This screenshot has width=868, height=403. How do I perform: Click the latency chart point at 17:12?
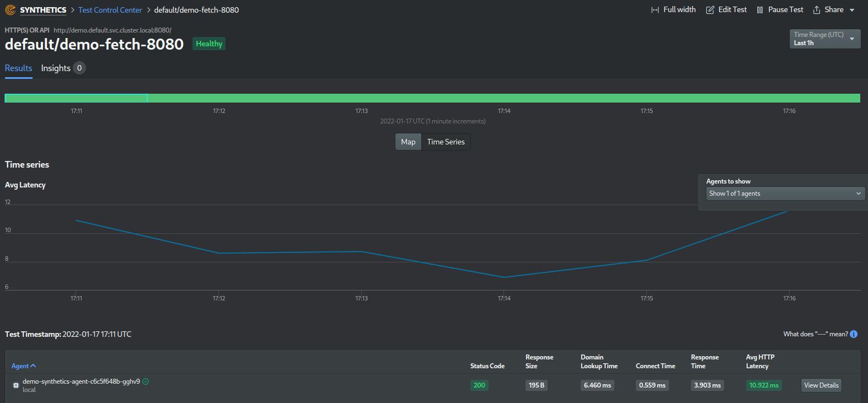(x=219, y=253)
